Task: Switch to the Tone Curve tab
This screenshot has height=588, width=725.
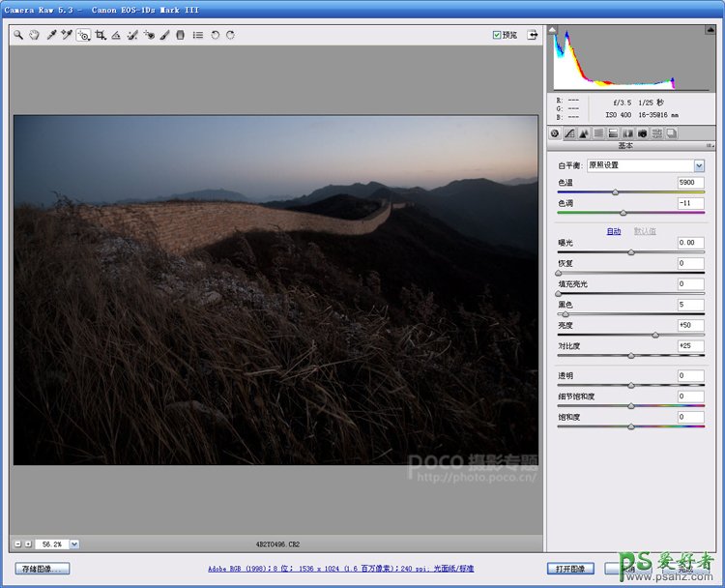Action: click(569, 133)
